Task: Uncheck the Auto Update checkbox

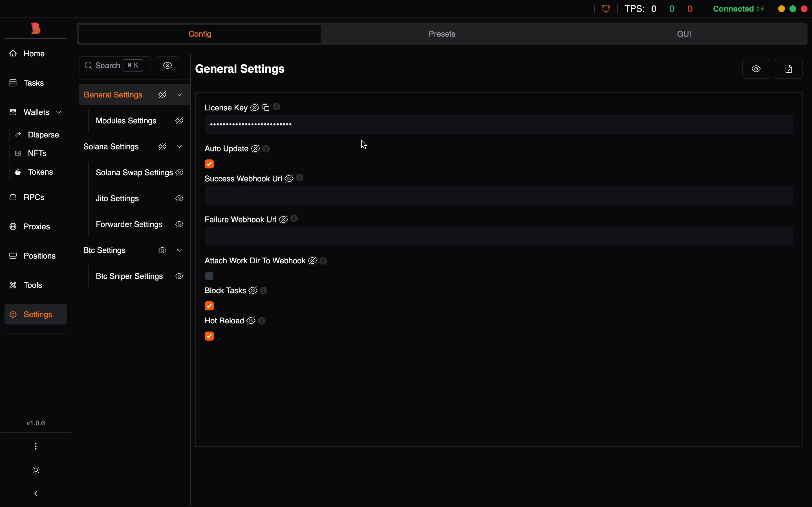Action: pos(209,164)
